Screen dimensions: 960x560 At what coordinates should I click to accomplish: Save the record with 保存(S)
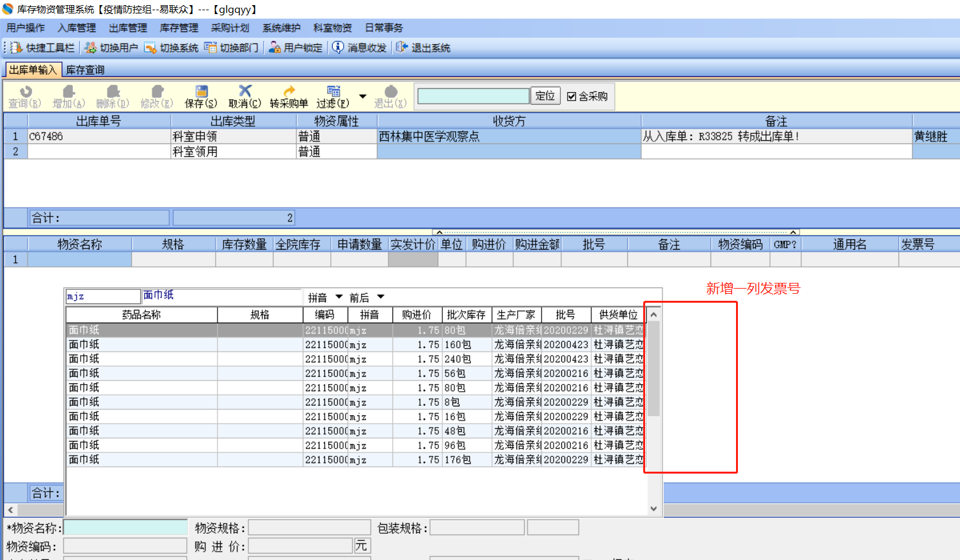201,97
